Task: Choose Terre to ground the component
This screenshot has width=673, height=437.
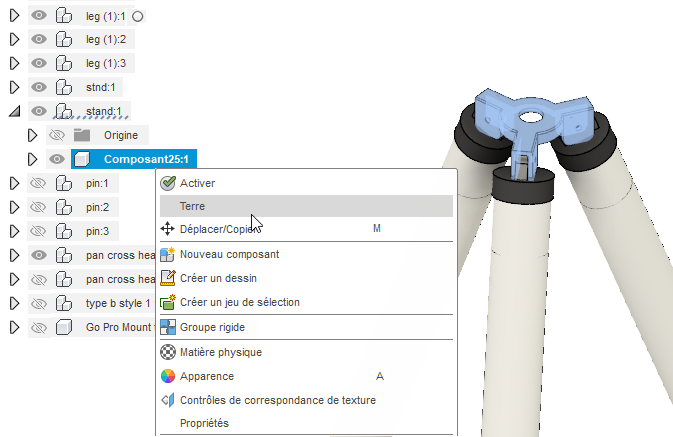Action: pos(306,206)
